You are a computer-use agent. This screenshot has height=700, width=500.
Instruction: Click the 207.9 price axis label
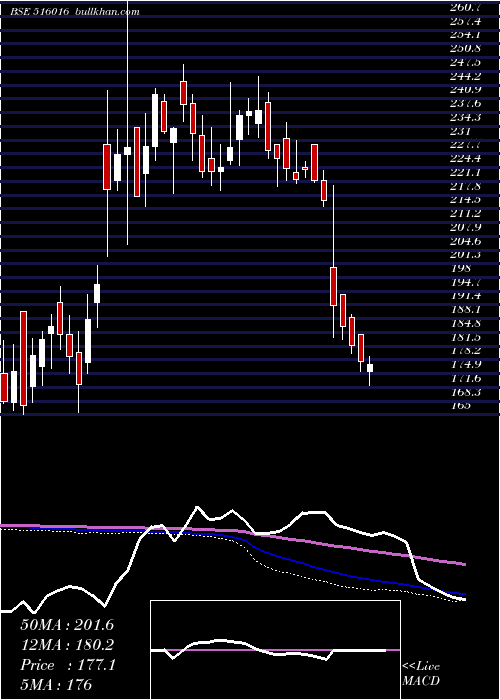point(467,227)
